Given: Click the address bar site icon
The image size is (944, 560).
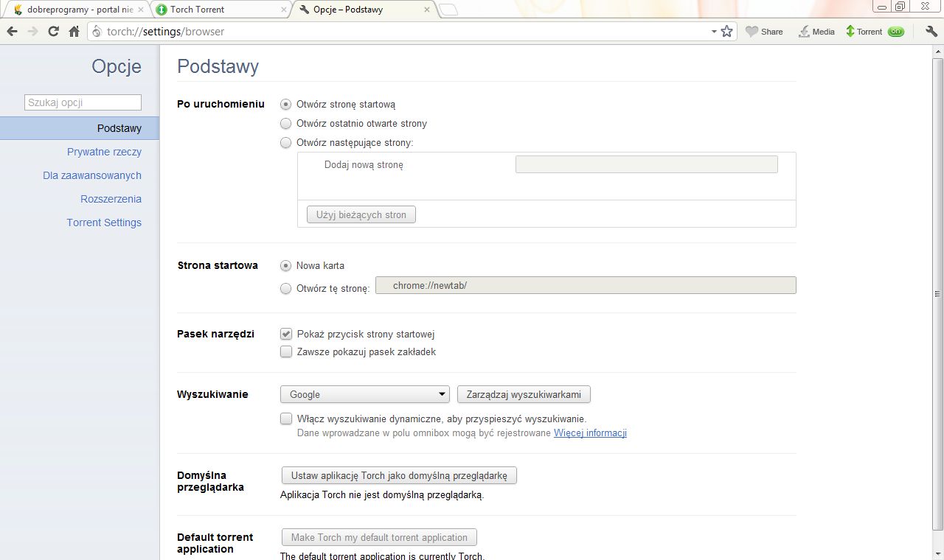Looking at the screenshot, I should [97, 32].
